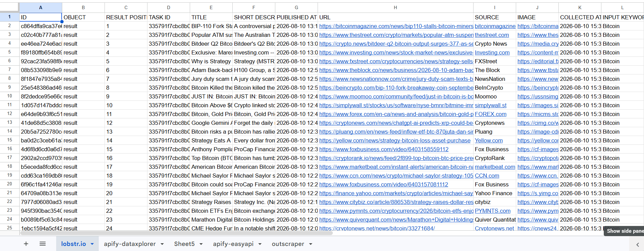Switch to the apify-easyapi sheet tab
Screen dimensions: 644x251
233,244
